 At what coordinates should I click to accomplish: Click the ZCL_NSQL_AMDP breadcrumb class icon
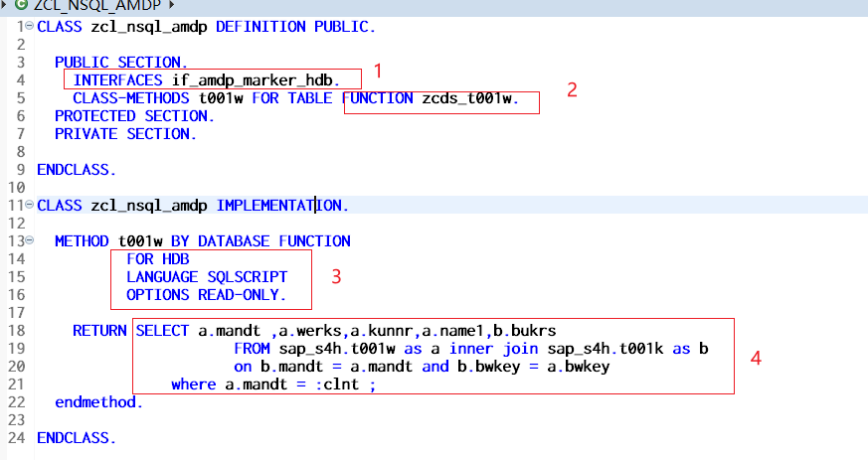(21, 5)
